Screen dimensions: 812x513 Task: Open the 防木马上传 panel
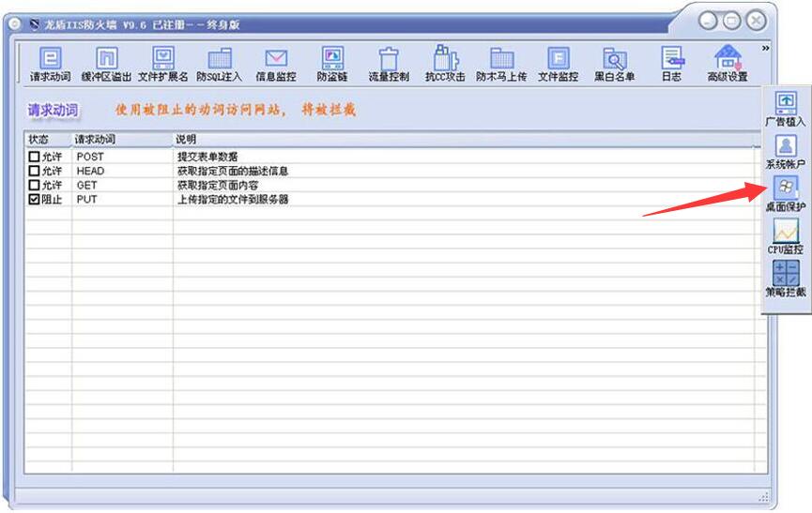[501, 64]
